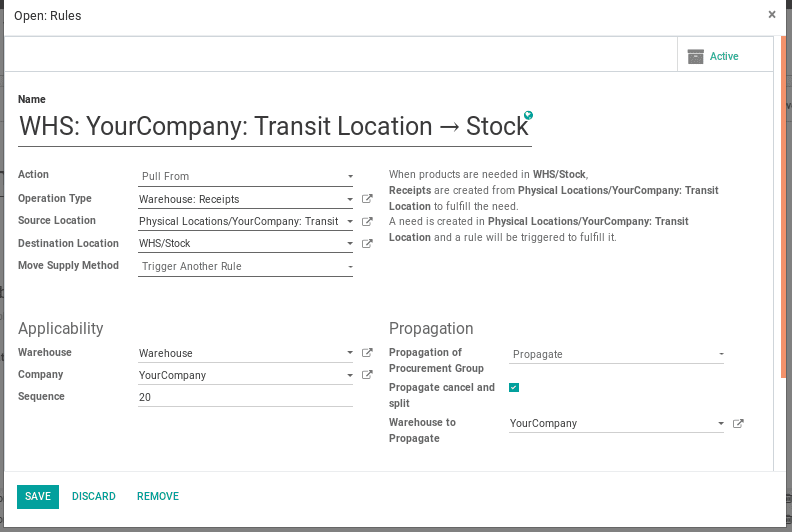
Task: Click the Destination Location label
Action: [x=68, y=243]
